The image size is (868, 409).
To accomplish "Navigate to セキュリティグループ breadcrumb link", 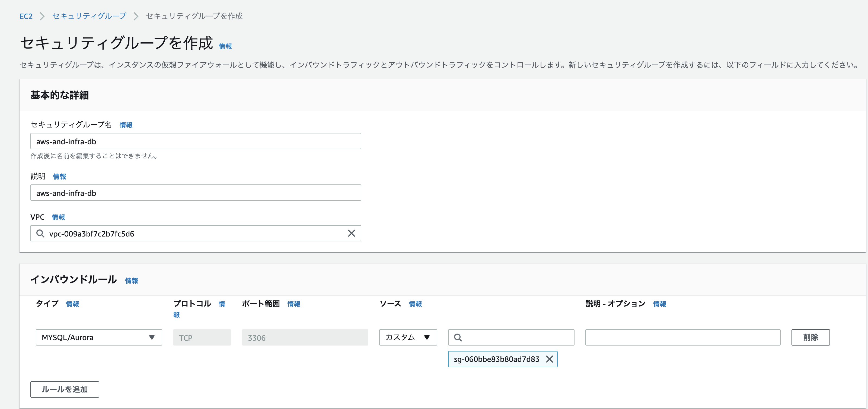I will [x=89, y=16].
